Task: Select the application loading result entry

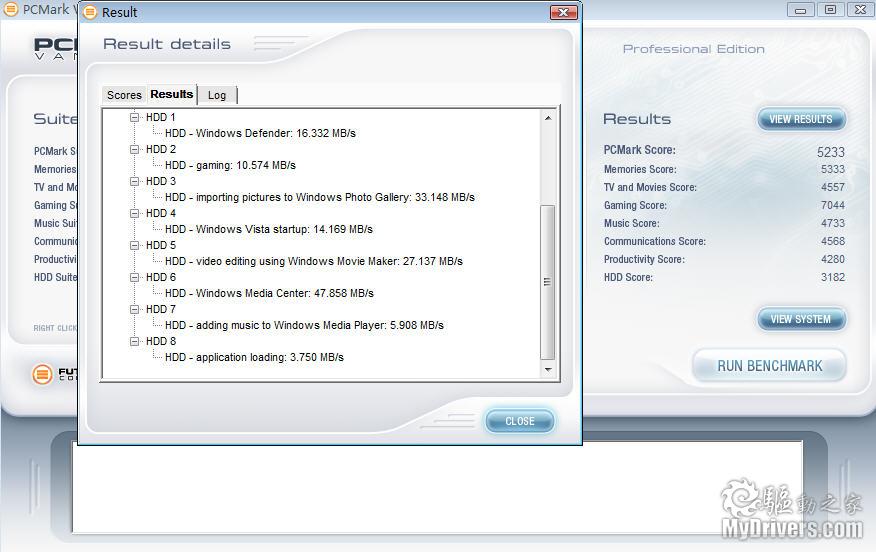Action: point(254,357)
